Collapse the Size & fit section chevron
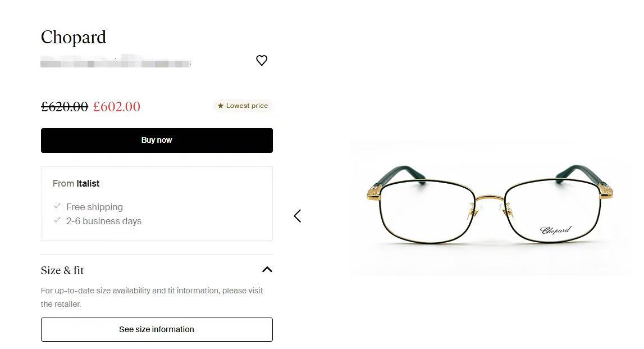644x349 pixels. (267, 270)
